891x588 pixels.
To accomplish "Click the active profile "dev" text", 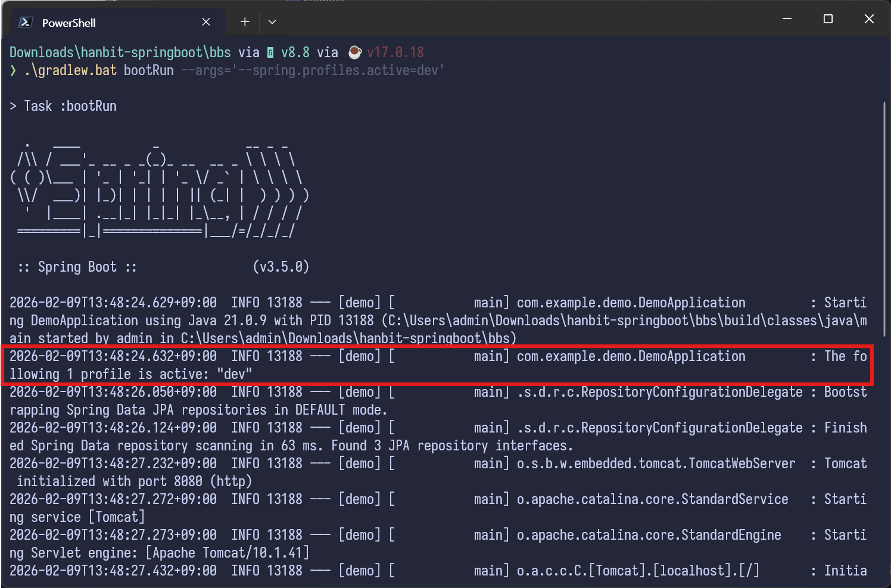I will (x=234, y=374).
